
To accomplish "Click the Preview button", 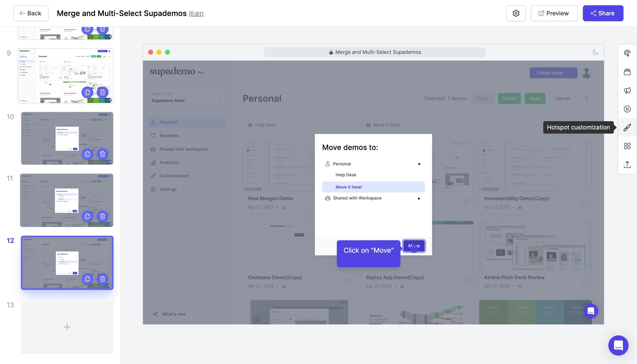I will 554,13.
